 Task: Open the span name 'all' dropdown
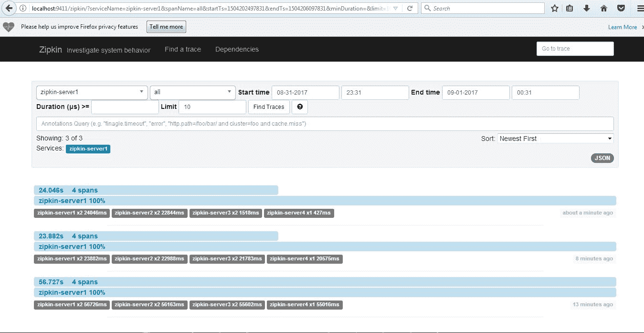[x=192, y=92]
